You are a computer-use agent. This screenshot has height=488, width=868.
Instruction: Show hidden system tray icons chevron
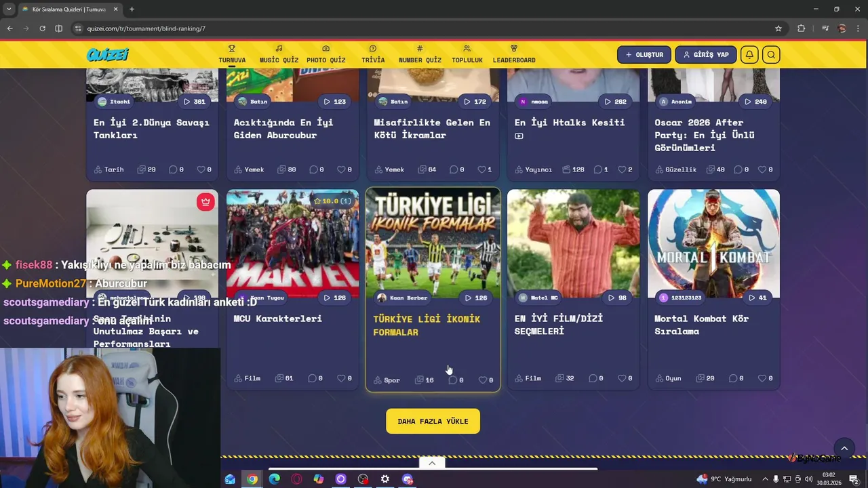point(766,479)
